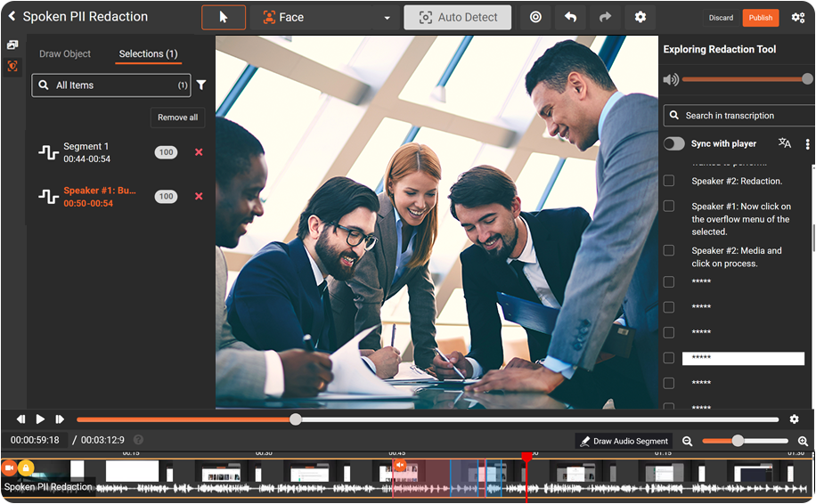This screenshot has width=816, height=504.
Task: Click the undo arrow icon
Action: point(571,18)
